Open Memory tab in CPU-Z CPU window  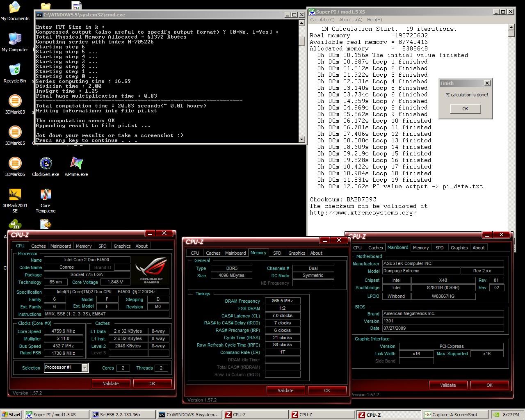click(x=84, y=246)
